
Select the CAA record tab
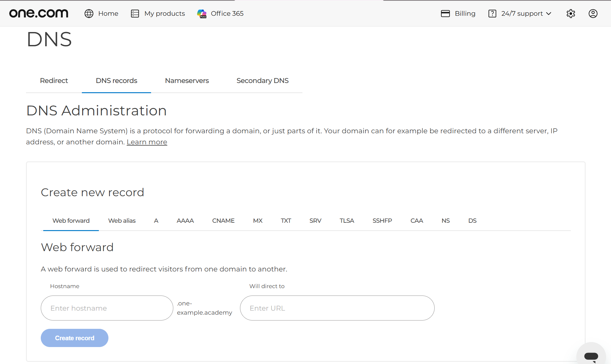coord(417,221)
